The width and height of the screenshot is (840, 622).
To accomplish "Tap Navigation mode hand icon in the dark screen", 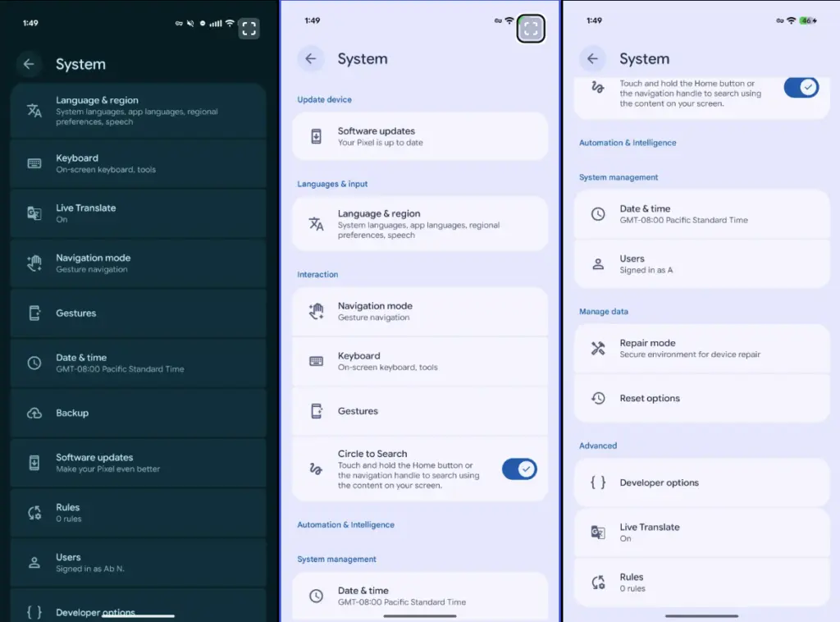I will 34,263.
